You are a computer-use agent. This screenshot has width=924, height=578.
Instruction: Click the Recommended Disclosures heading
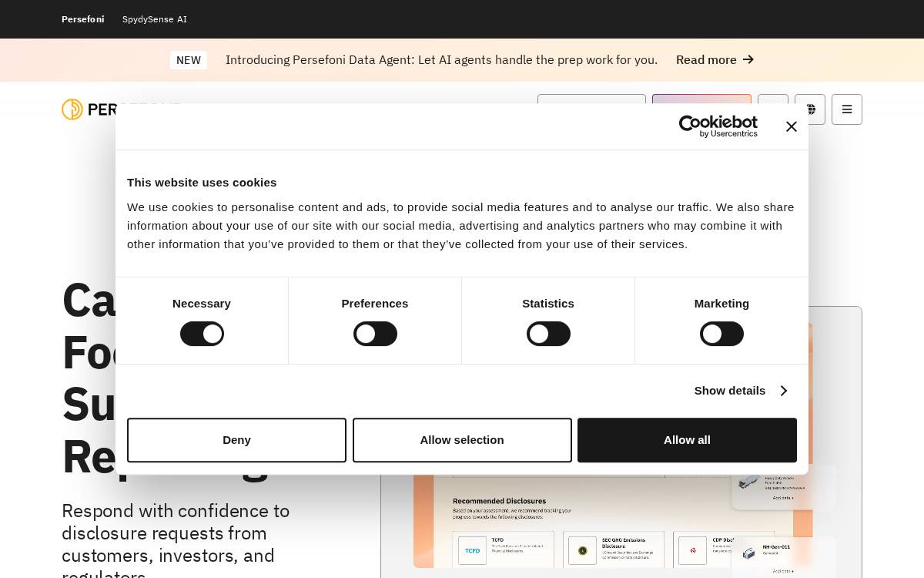(499, 501)
